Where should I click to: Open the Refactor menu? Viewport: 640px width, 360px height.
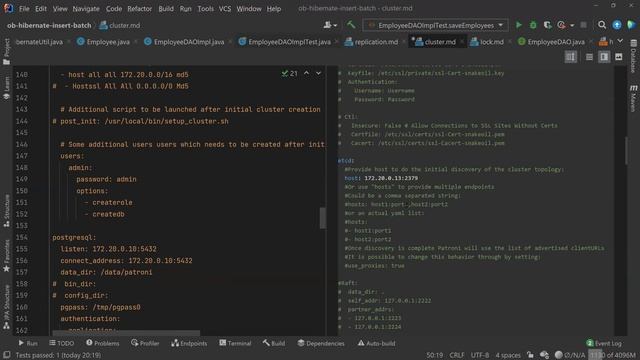click(x=139, y=9)
